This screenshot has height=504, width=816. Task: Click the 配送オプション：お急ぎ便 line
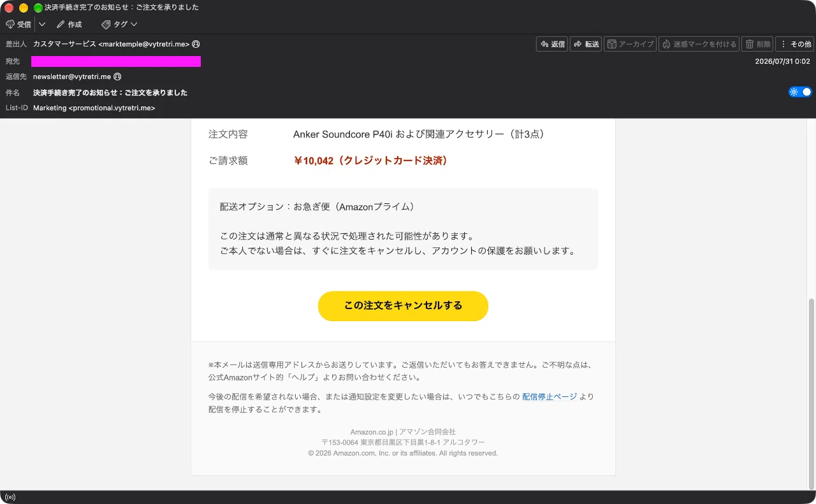coord(317,207)
